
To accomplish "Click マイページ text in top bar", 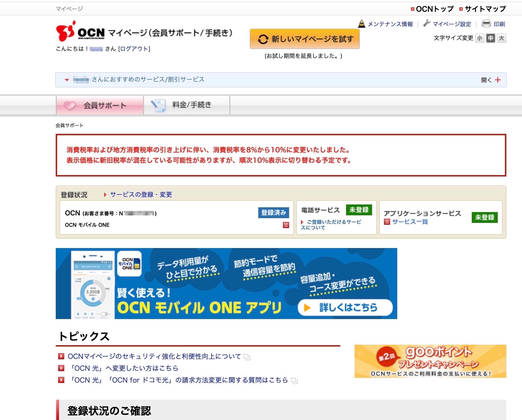I will click(x=69, y=9).
